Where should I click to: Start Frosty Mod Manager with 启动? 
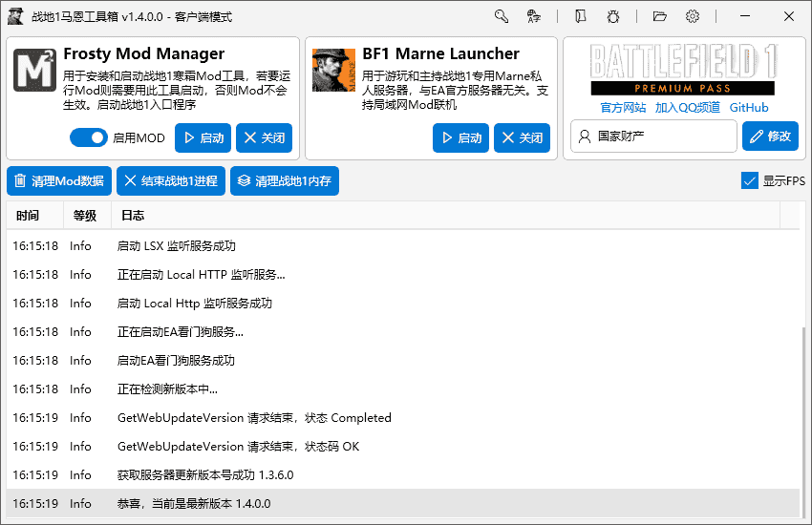click(203, 137)
